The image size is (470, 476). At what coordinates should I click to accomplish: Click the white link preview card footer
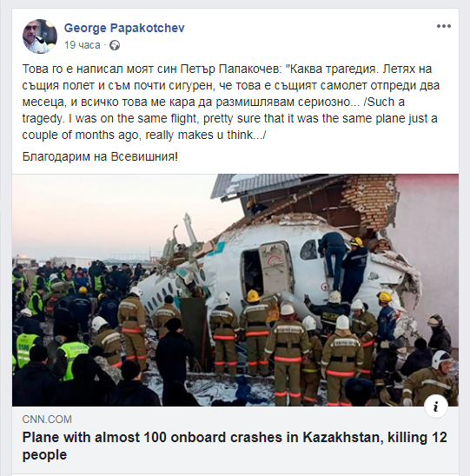click(x=235, y=440)
